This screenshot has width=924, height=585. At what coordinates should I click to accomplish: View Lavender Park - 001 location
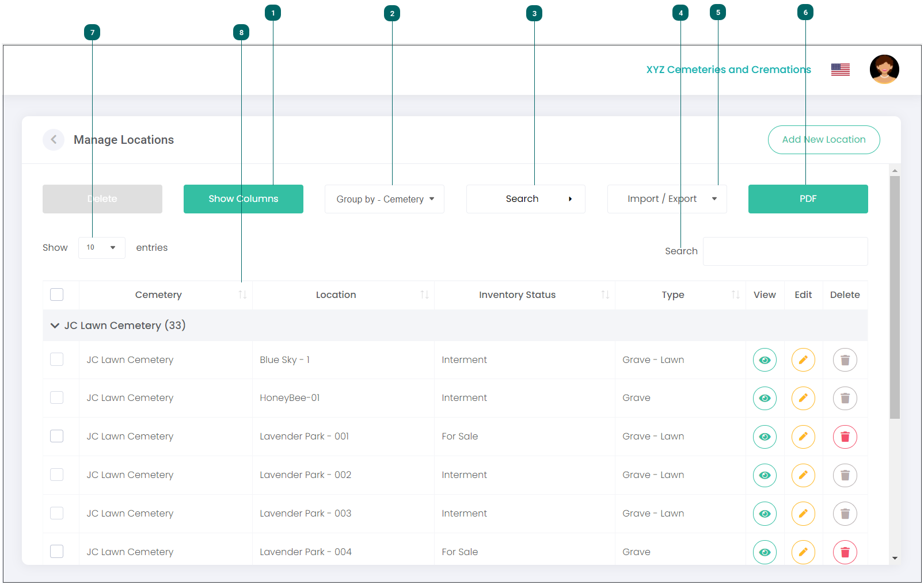(x=765, y=437)
